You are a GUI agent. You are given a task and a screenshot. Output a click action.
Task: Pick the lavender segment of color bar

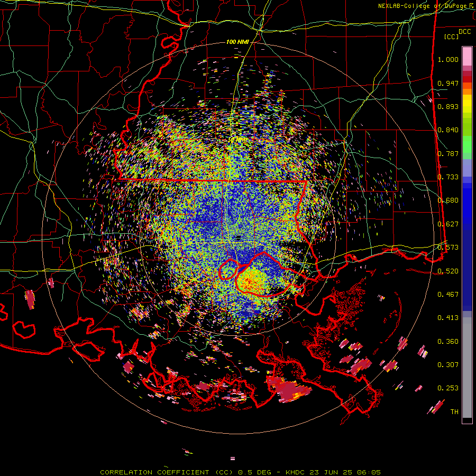pyautogui.click(x=467, y=168)
